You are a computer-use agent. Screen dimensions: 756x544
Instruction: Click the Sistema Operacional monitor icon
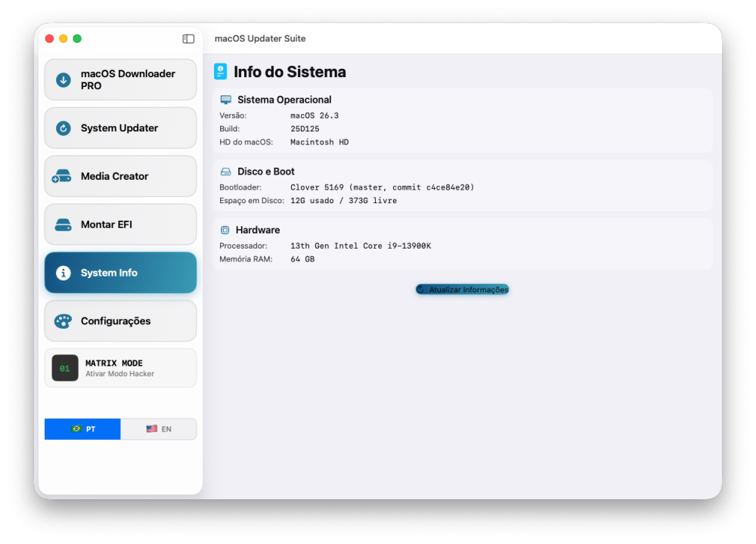point(225,100)
